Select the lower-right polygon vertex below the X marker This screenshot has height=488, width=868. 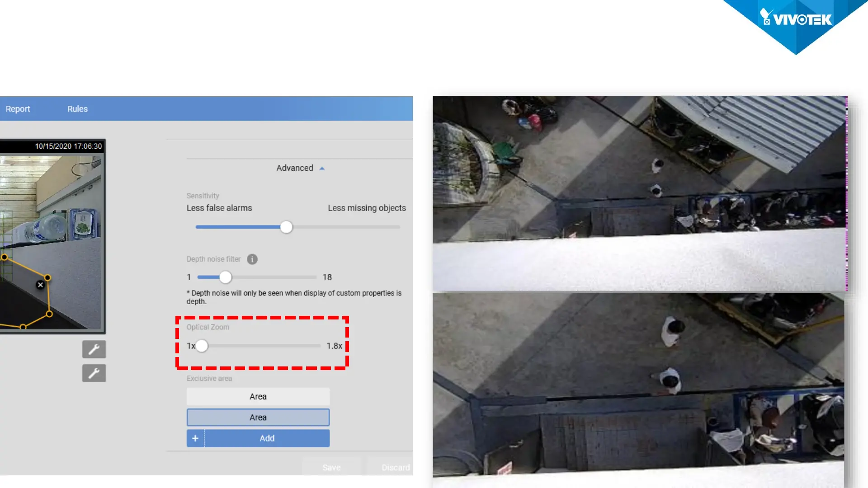pos(49,314)
